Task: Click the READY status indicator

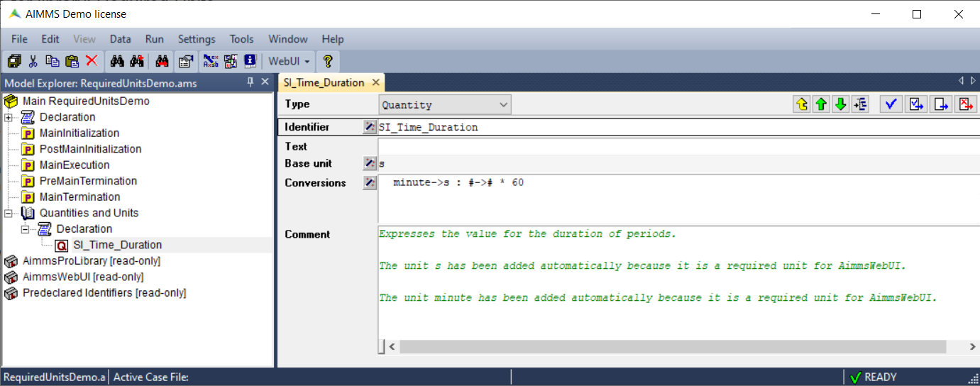Action: 874,377
